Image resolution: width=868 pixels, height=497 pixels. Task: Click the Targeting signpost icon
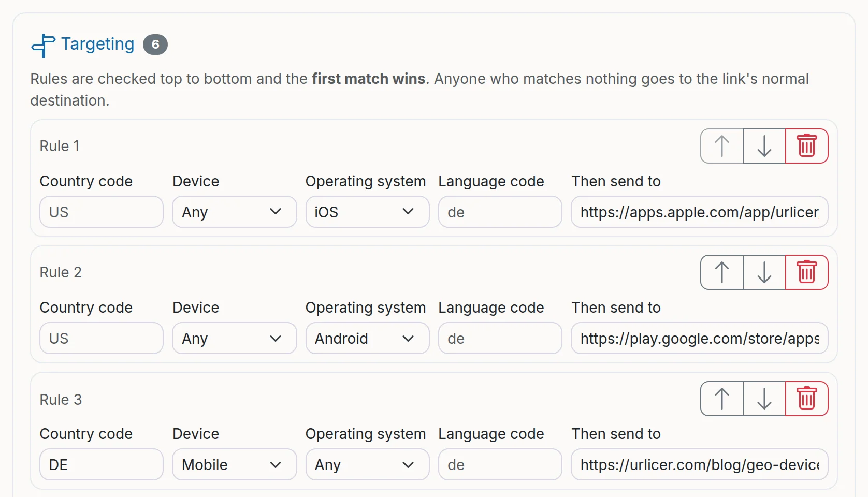point(44,46)
